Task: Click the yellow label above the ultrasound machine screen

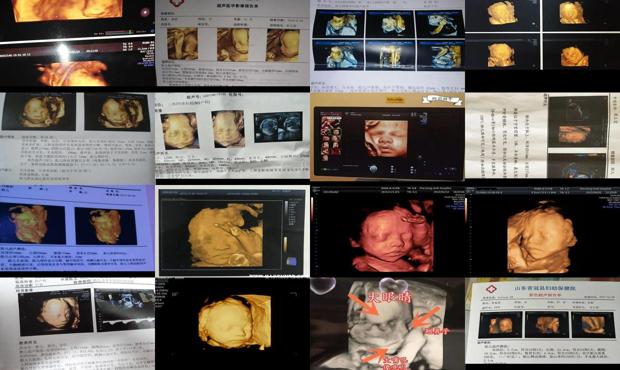Action: coord(394,99)
